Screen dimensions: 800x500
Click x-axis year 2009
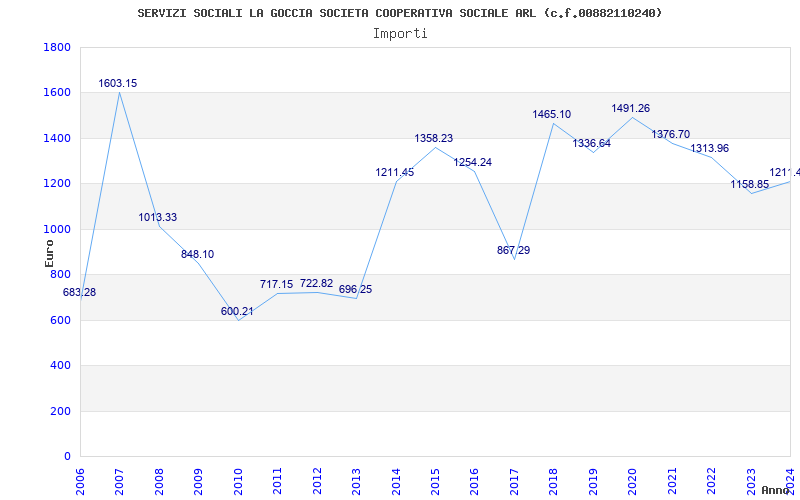(198, 481)
